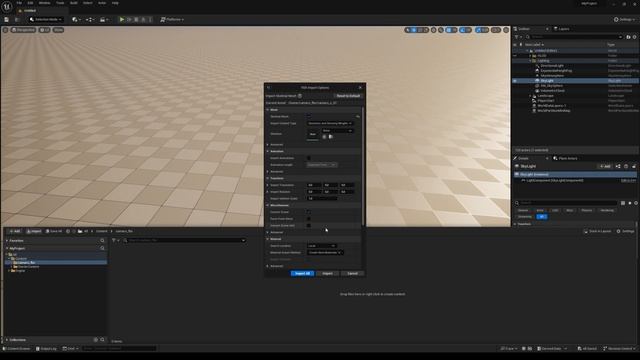640x360 pixels.
Task: Collapse the Transform section in import dialog
Action: point(268,178)
